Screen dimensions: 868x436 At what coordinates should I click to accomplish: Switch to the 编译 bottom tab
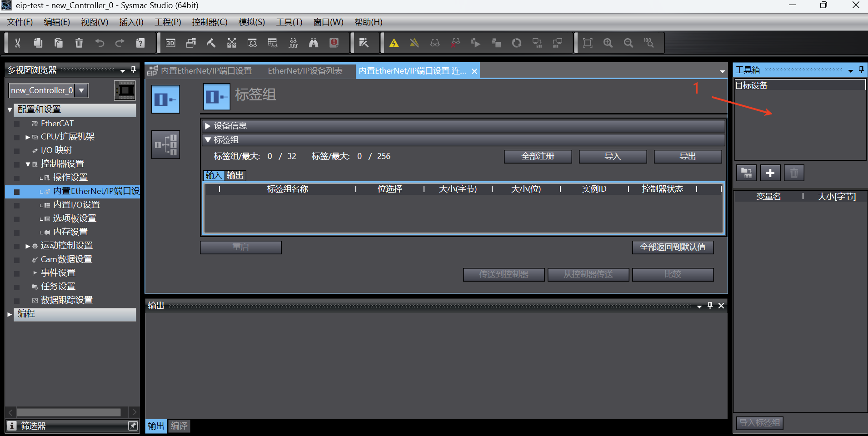point(179,426)
